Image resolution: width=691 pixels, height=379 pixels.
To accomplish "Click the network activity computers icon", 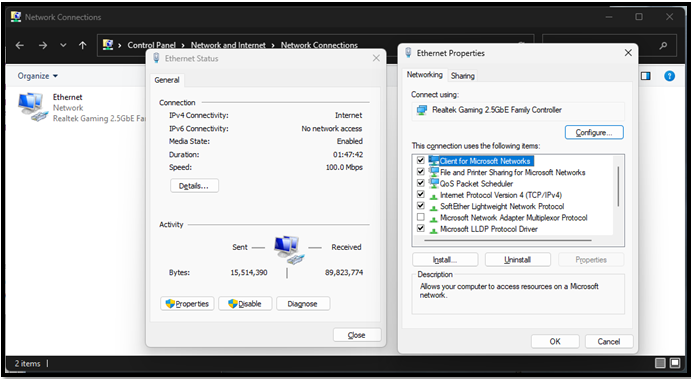I will 289,249.
